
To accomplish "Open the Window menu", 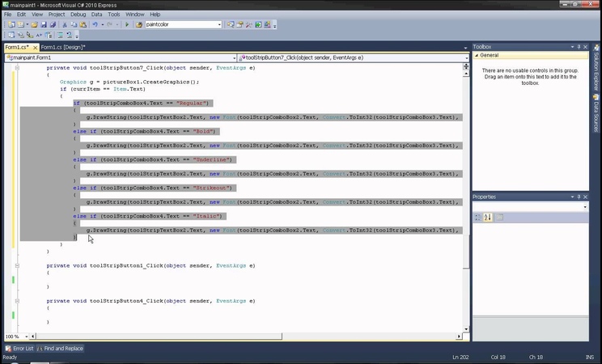I will 135,15.
